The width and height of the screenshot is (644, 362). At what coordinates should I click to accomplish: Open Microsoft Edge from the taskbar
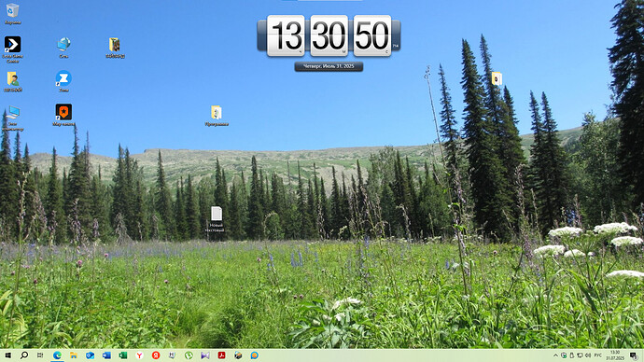pos(57,355)
